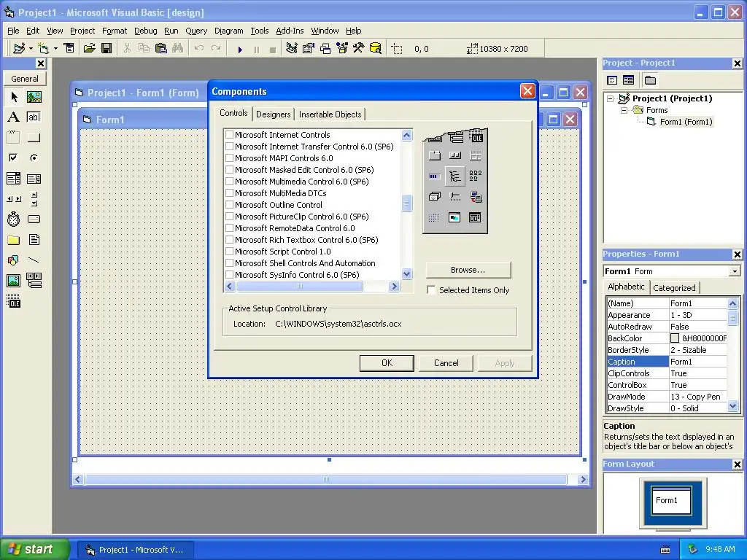Select the Timer tool in toolbox
This screenshot has height=560, width=747.
click(14, 219)
